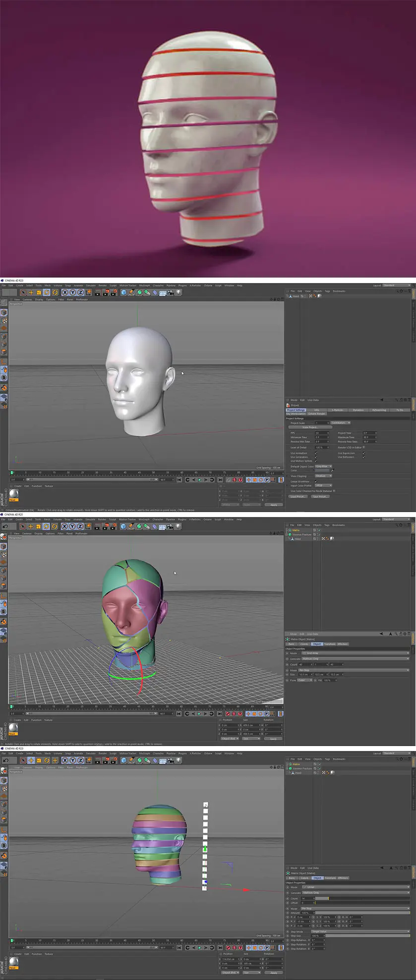Select Voronoi Fracture object in fractured-head window
This screenshot has height=980, width=416.
(301, 534)
